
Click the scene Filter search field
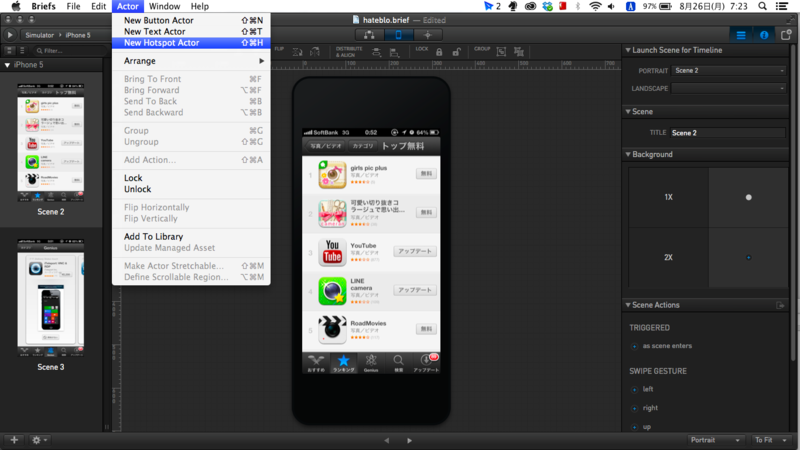tap(69, 51)
